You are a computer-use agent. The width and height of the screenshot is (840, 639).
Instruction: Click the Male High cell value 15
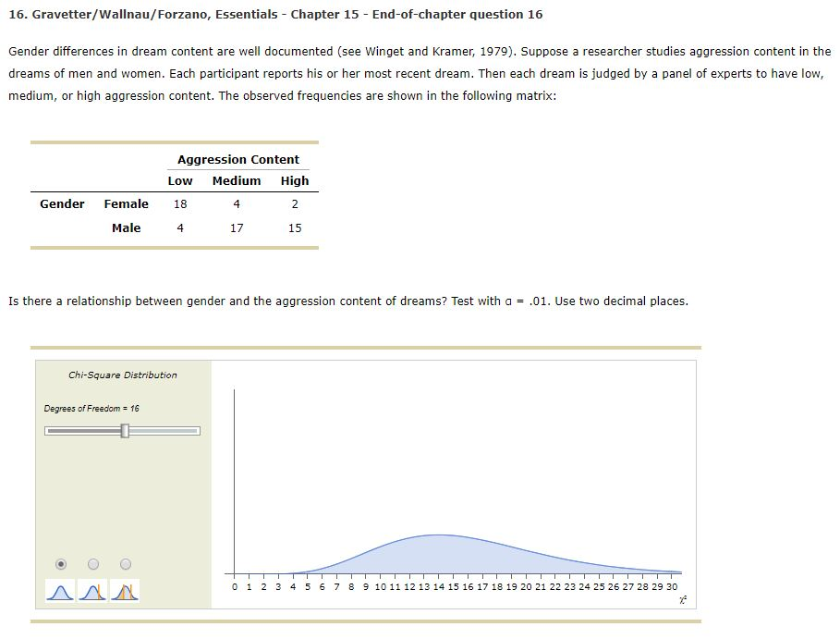pos(295,228)
